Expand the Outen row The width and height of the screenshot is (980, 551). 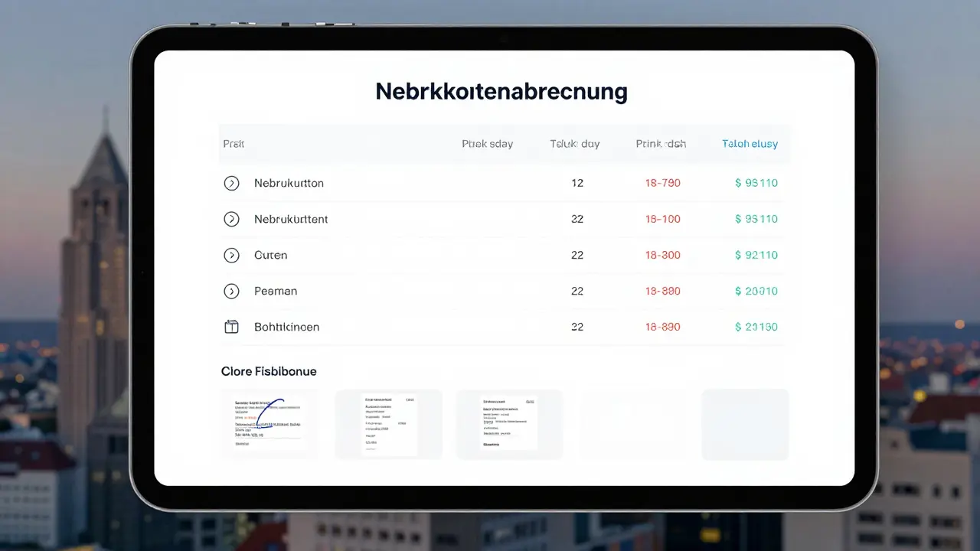231,255
